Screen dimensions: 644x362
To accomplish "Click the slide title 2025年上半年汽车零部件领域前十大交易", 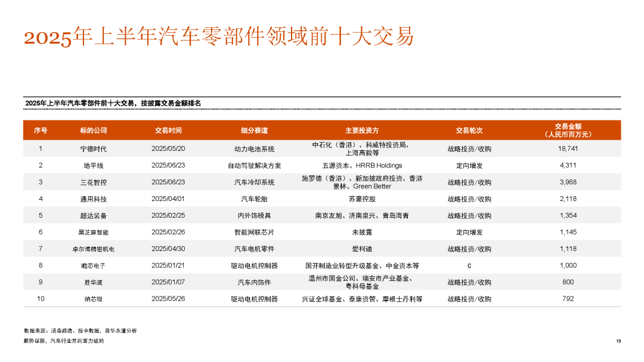I will pyautogui.click(x=219, y=36).
